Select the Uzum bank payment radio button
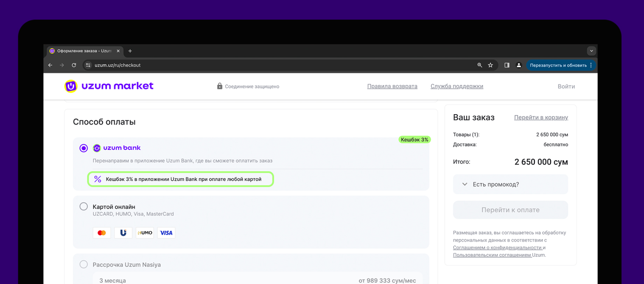Image resolution: width=644 pixels, height=284 pixels. (83, 148)
